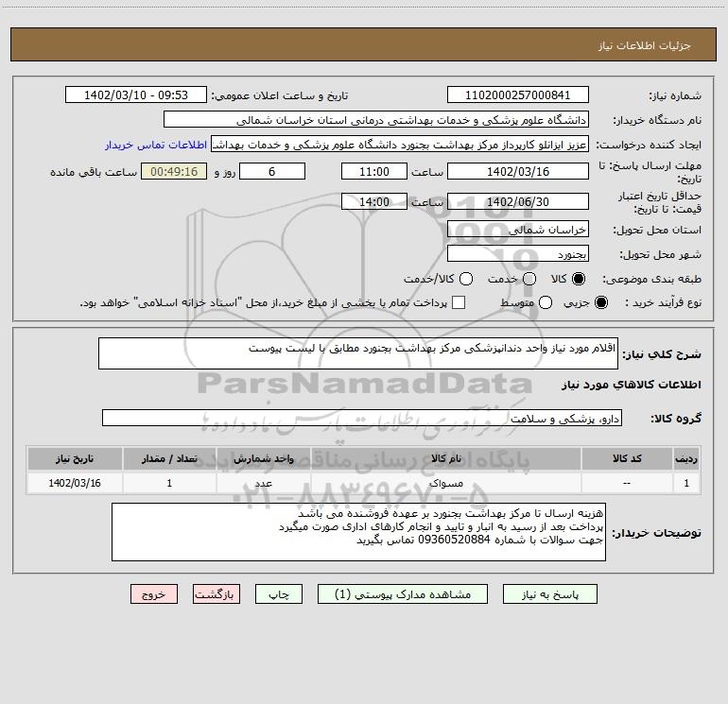Click the public announcement date field 1402/03/10 - 09:53
The height and width of the screenshot is (704, 728).
pyautogui.click(x=136, y=94)
